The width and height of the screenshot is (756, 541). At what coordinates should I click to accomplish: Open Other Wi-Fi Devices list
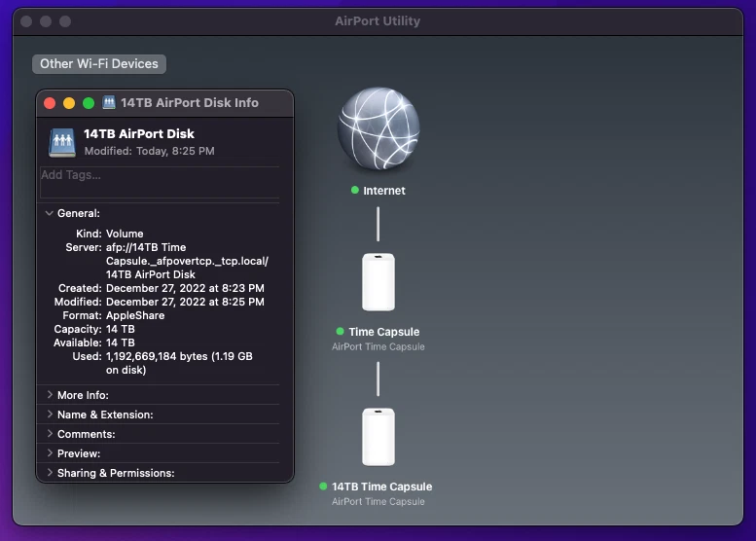coord(99,63)
